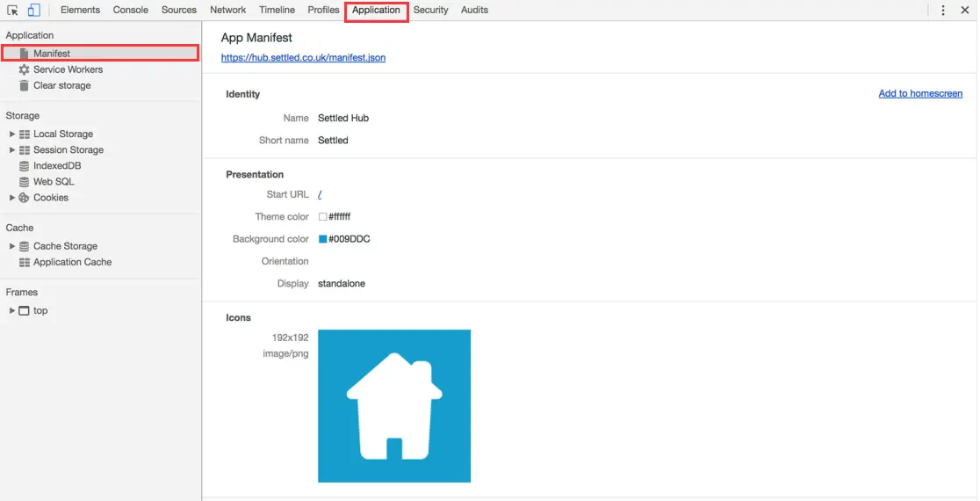980x501 pixels.
Task: Select the Session Storage label
Action: (x=68, y=150)
